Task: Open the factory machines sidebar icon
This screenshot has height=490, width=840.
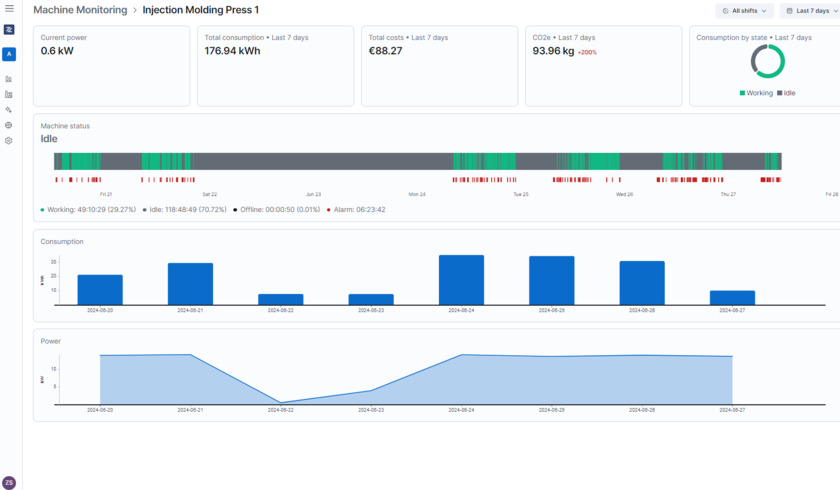Action: 9,94
